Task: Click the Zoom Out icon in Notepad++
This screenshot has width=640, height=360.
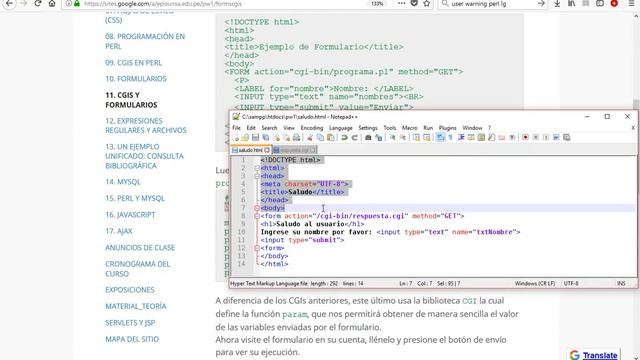Action: tap(403, 138)
